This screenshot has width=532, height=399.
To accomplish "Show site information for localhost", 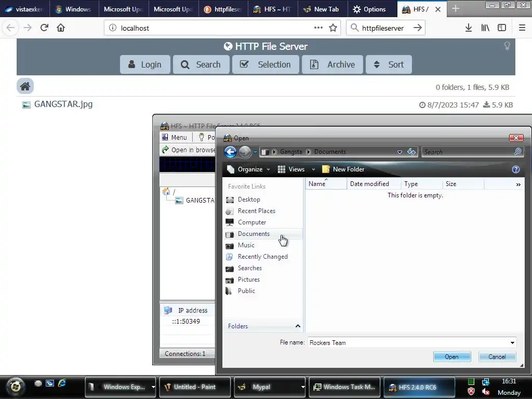I will point(113,28).
